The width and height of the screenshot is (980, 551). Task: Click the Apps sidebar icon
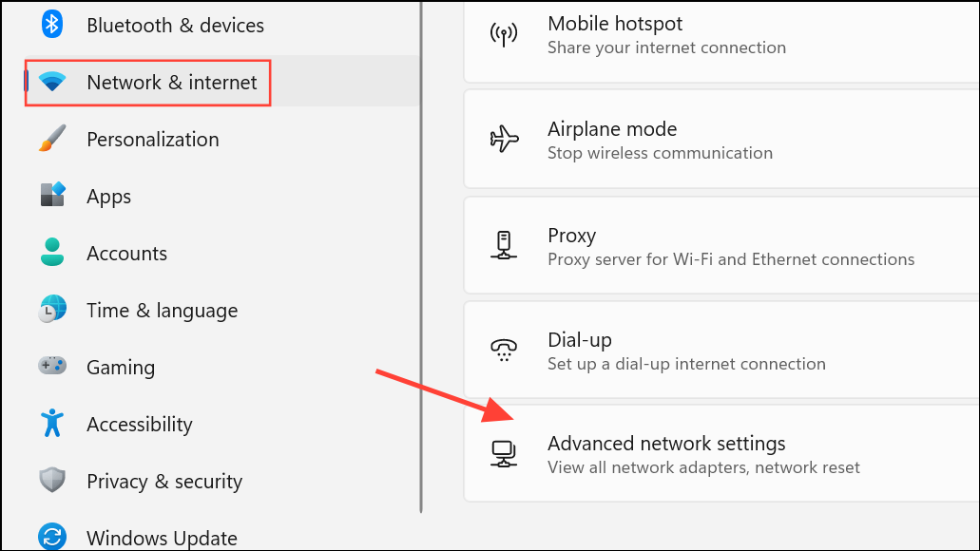tap(52, 197)
